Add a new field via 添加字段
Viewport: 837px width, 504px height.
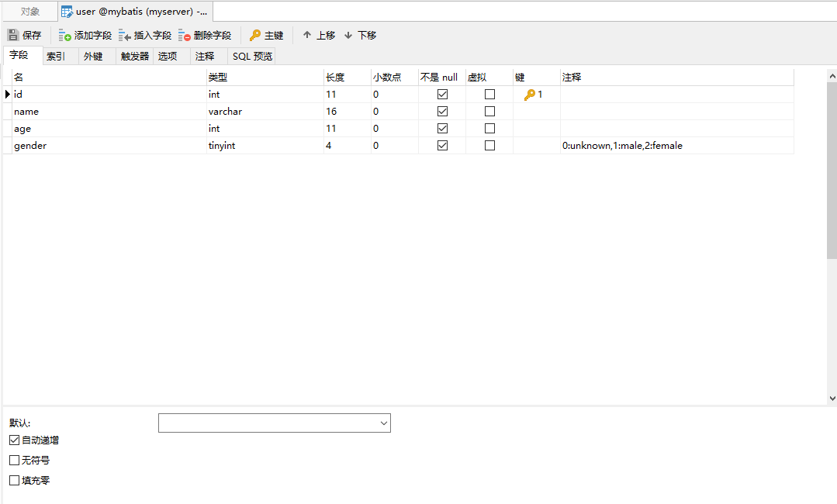click(x=85, y=35)
